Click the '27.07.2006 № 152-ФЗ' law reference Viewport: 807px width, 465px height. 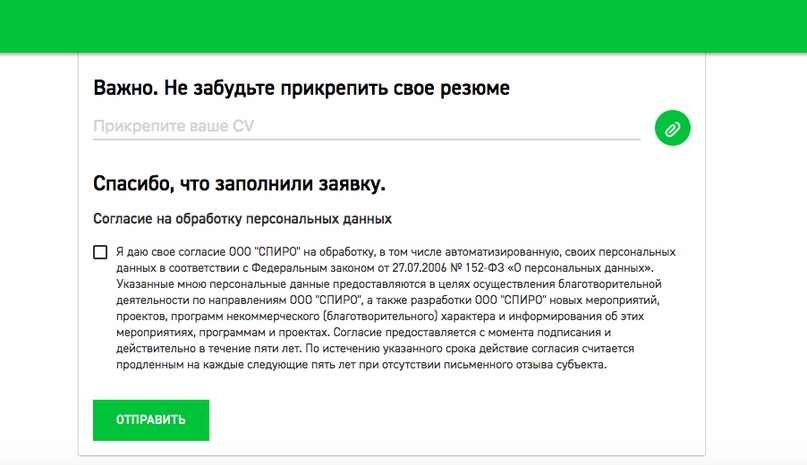(x=448, y=268)
